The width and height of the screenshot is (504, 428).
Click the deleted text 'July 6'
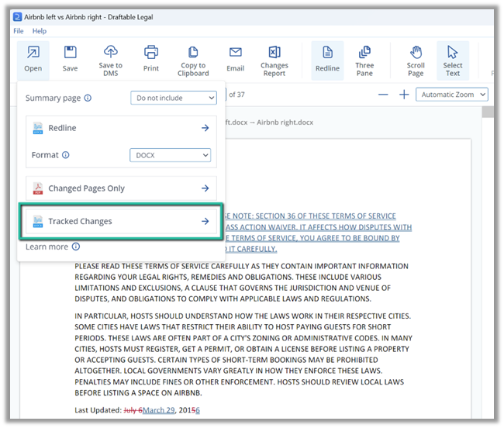click(133, 410)
